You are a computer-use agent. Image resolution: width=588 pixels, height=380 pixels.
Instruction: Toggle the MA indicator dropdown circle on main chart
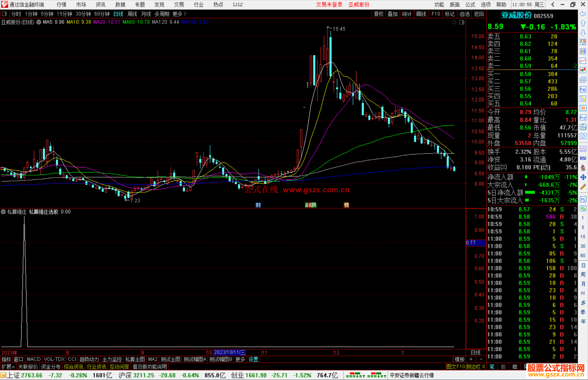tap(39, 22)
